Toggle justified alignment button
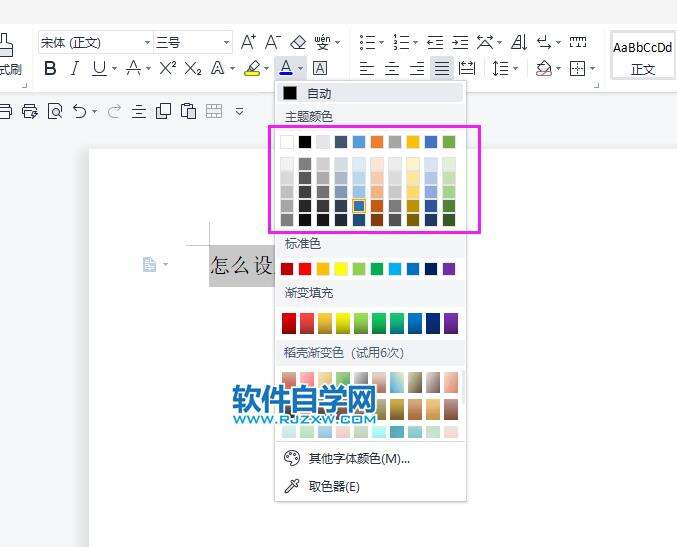 pos(442,68)
